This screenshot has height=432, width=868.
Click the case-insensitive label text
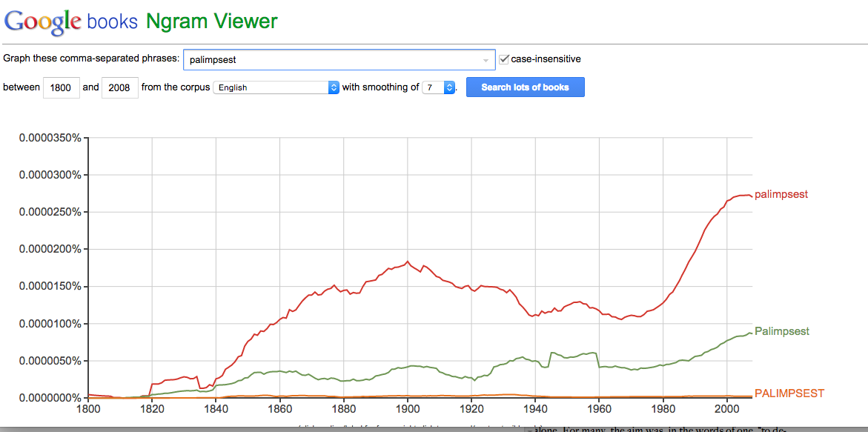point(546,59)
